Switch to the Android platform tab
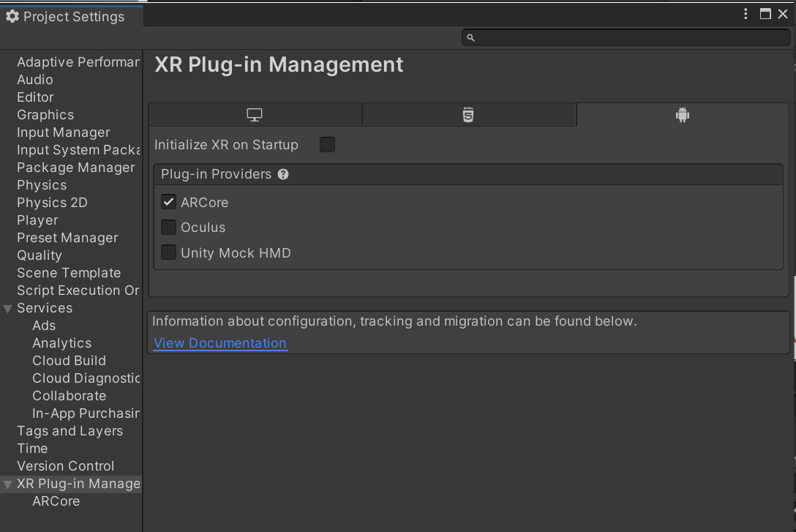The image size is (796, 532). (x=683, y=114)
